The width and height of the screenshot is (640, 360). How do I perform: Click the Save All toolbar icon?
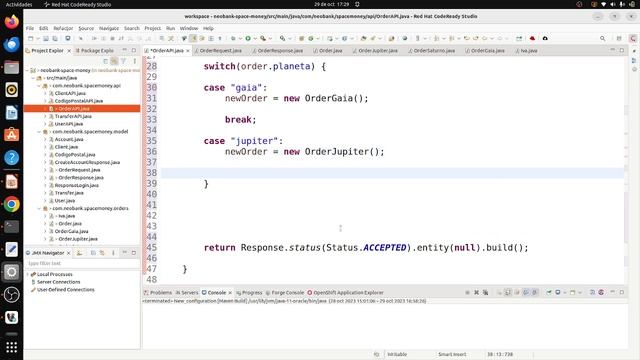tap(55, 38)
